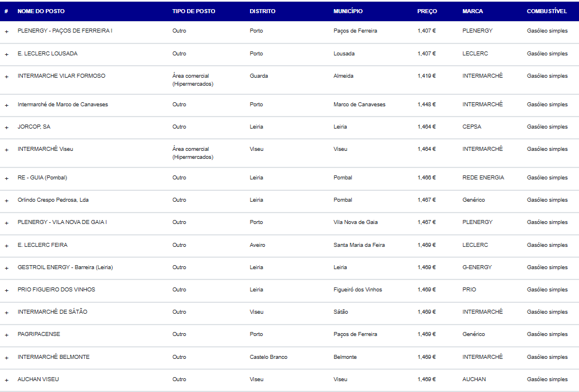This screenshot has width=579, height=392.
Task: Sort table by PREÇO column header
Action: coord(427,11)
